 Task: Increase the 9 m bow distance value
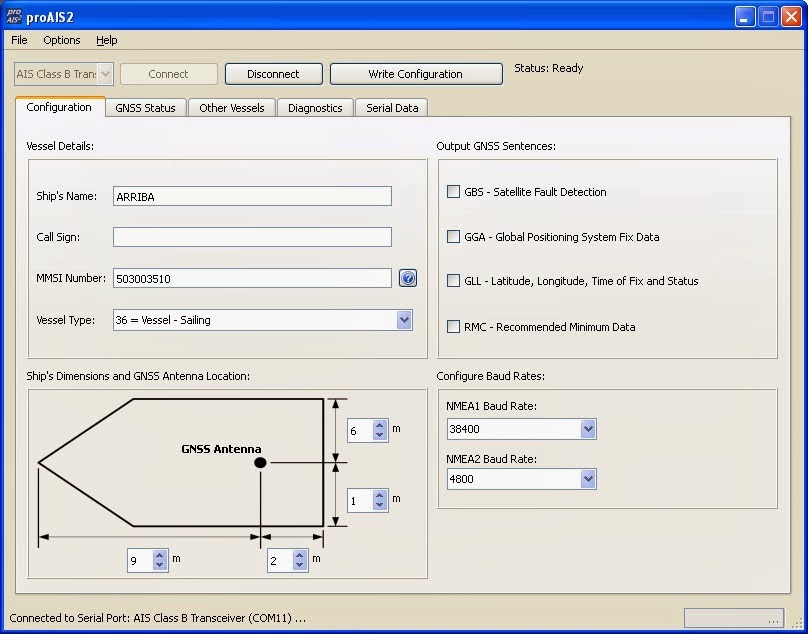click(160, 556)
